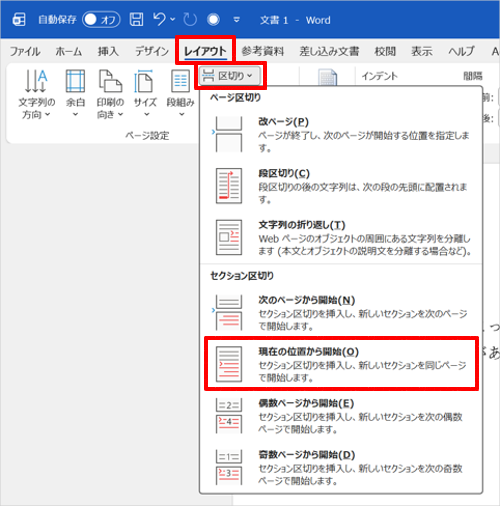Open the 段組み columns dropdown
Screen dimensions: 500x506
(181, 94)
